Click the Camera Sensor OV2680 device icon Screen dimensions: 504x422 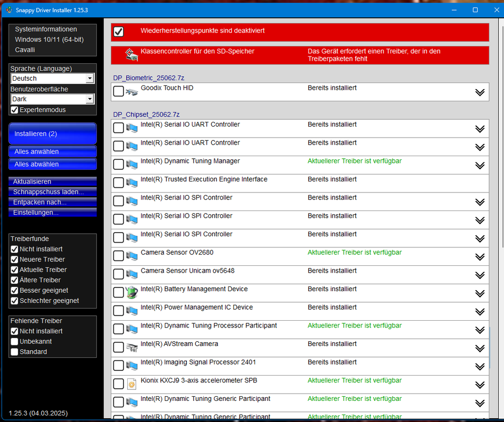click(x=131, y=256)
